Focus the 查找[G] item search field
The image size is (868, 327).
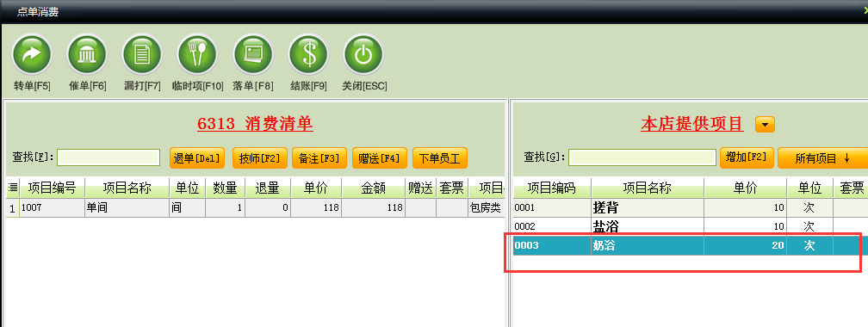click(x=642, y=157)
